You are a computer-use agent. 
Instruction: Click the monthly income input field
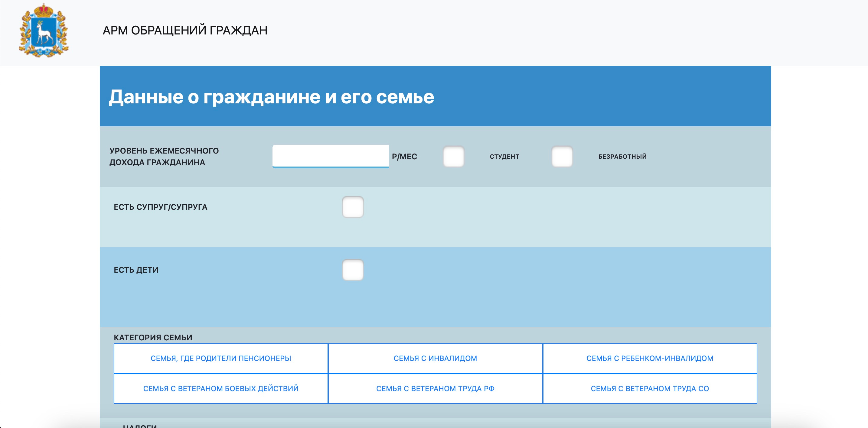[x=331, y=156]
